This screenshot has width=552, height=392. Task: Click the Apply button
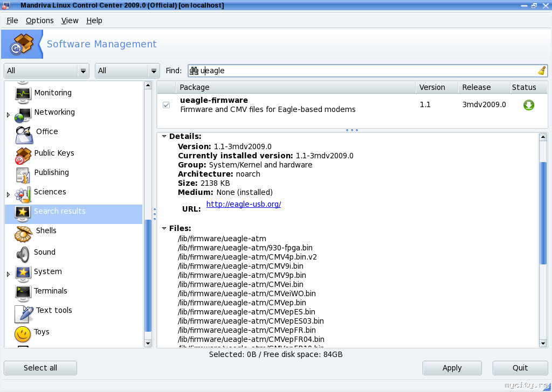452,368
